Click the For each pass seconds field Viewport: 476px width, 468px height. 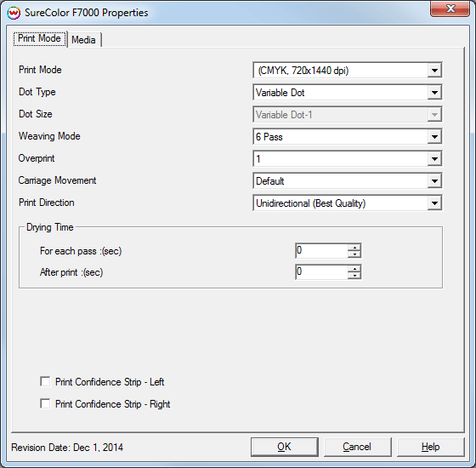pyautogui.click(x=321, y=251)
